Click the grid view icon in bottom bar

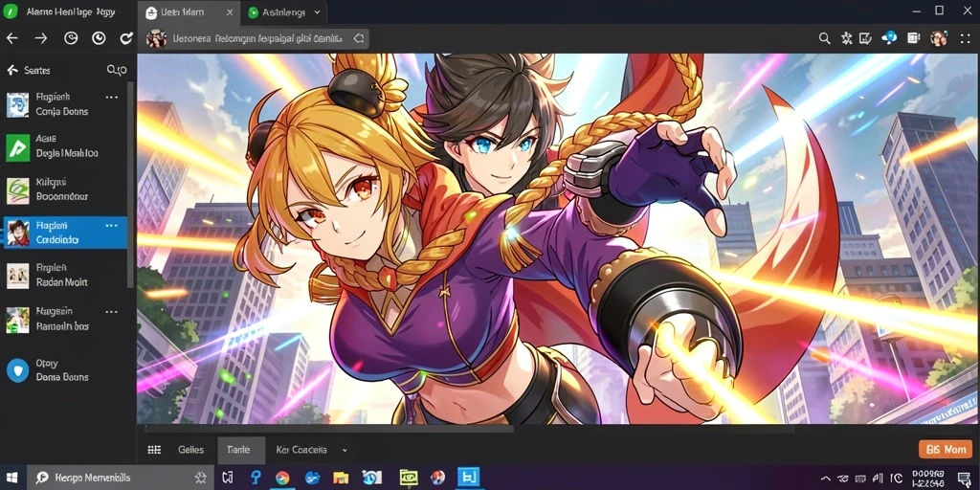[154, 450]
